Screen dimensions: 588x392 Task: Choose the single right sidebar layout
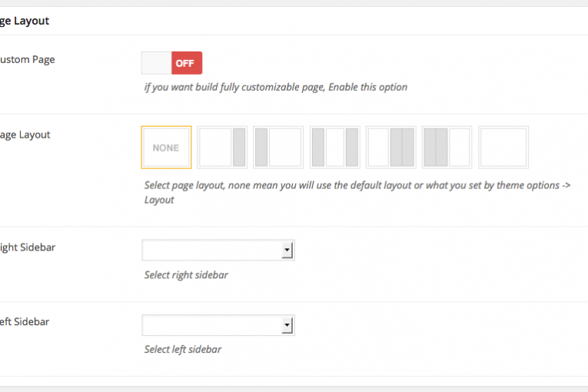[x=222, y=148]
